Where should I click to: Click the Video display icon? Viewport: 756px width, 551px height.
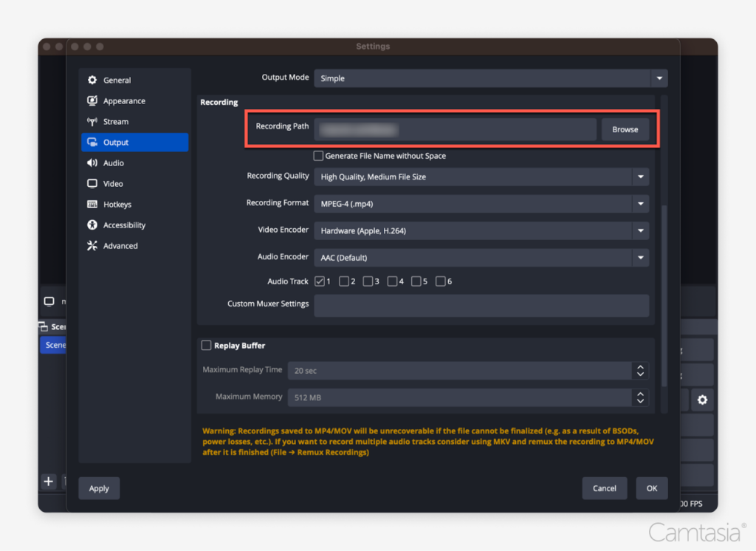pos(92,184)
